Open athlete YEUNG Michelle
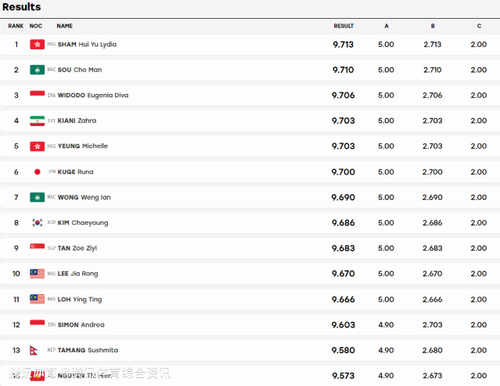The image size is (500, 386). (83, 146)
